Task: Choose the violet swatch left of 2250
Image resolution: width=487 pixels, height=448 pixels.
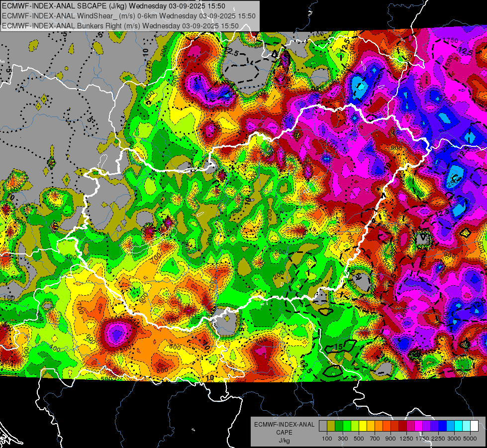Action: (x=434, y=426)
